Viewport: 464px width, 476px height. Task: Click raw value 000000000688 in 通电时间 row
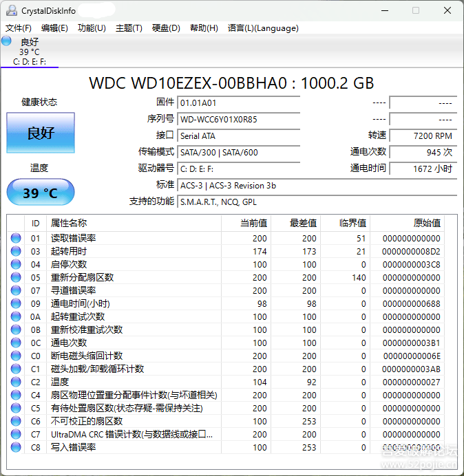click(411, 304)
